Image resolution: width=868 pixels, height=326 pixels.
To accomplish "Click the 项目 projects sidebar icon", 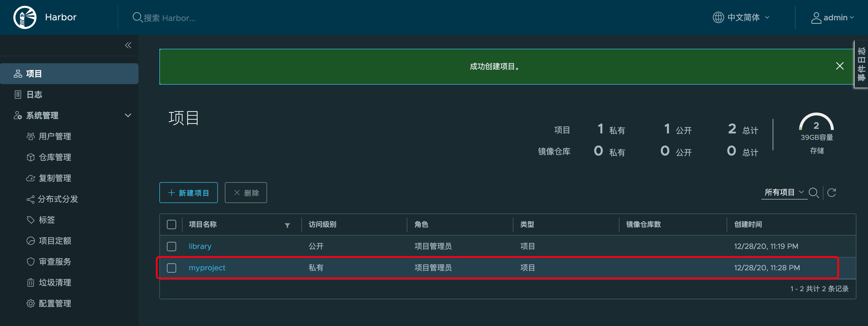I will pyautogui.click(x=17, y=74).
